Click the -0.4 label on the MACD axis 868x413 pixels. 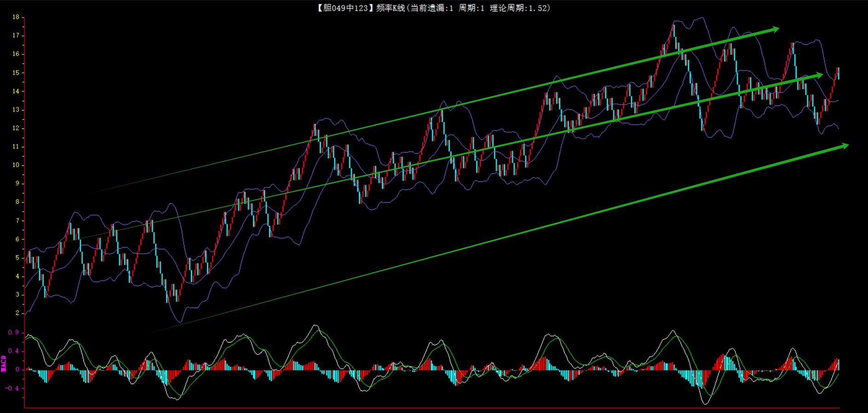coord(12,388)
